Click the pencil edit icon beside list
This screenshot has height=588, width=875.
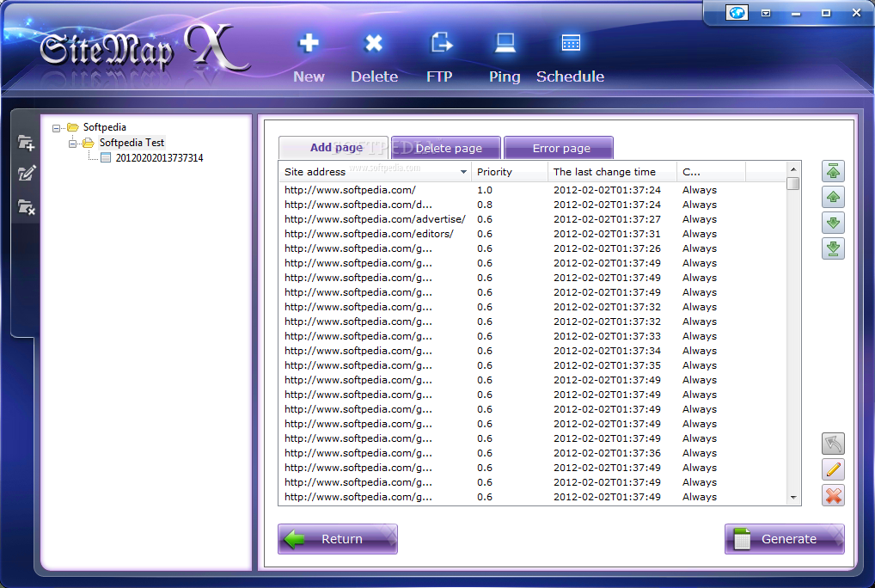pyautogui.click(x=833, y=469)
